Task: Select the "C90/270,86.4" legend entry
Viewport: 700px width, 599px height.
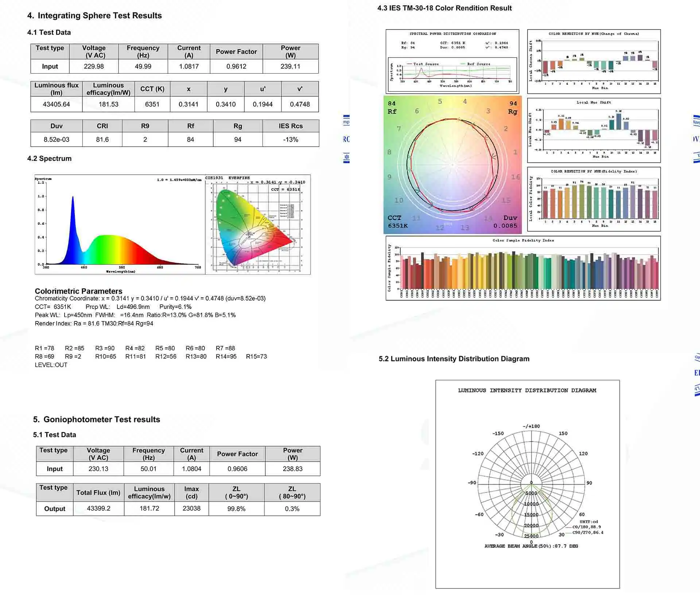Action: click(588, 533)
